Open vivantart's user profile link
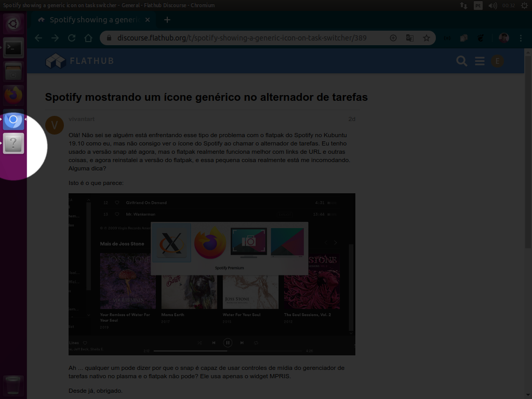The height and width of the screenshot is (399, 532). click(82, 119)
